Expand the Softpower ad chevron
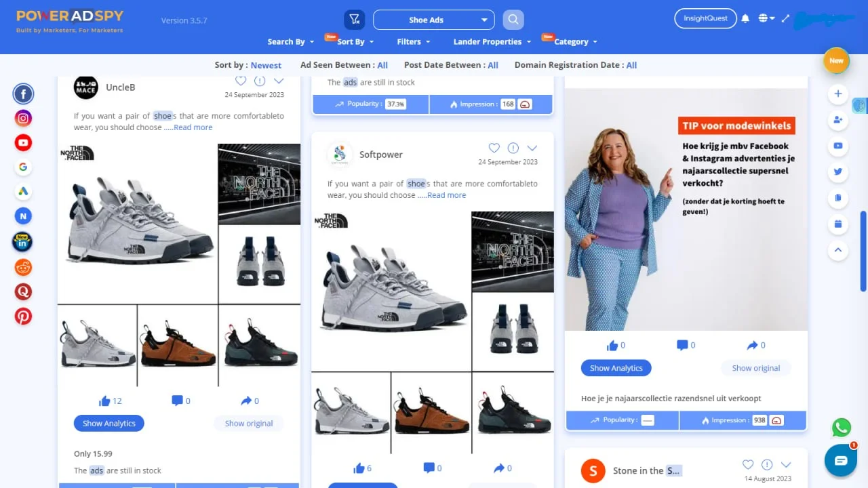Screen dimensions: 868x488 pos(532,148)
